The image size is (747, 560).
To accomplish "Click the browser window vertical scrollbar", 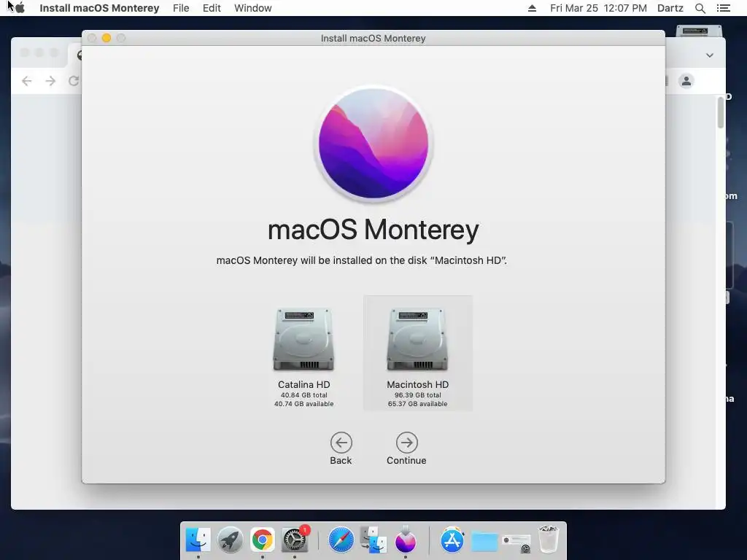I will pyautogui.click(x=720, y=113).
